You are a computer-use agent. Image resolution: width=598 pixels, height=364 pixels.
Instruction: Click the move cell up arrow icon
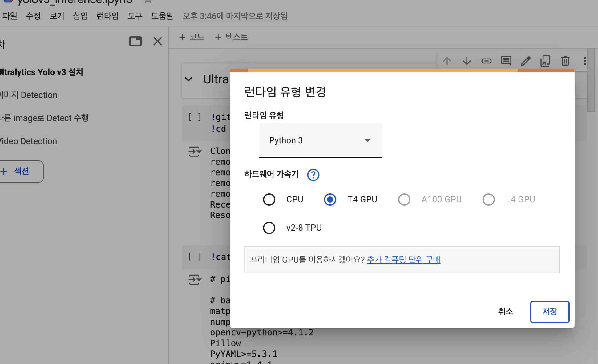coord(447,61)
